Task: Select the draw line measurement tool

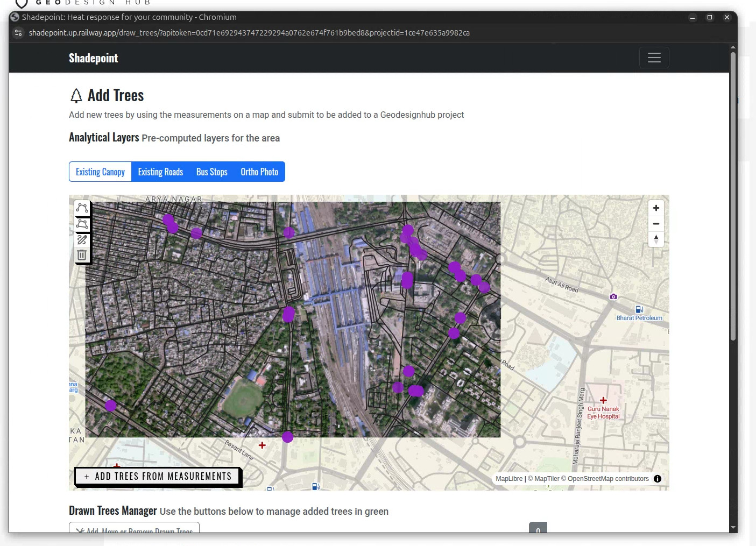Action: (x=82, y=208)
